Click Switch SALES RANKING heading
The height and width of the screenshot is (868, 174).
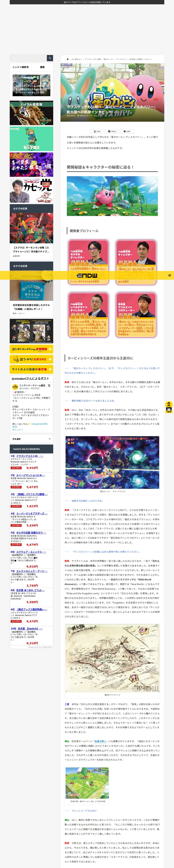27,449
